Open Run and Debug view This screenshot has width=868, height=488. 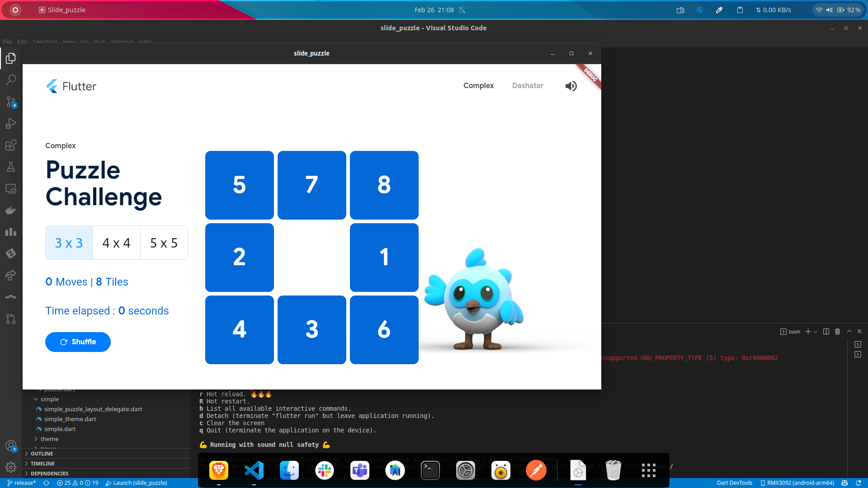[x=11, y=123]
